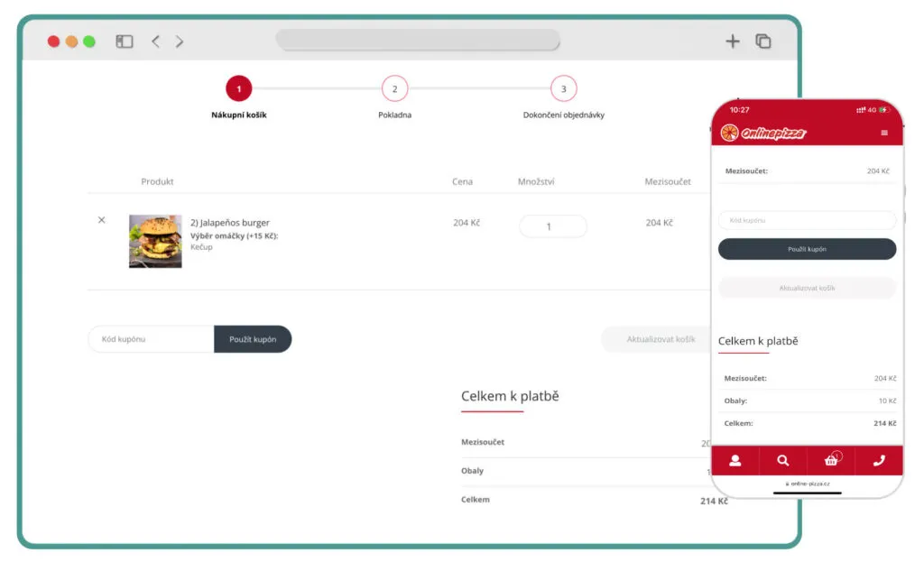Select step 1 Nákupní košík
The height and width of the screenshot is (562, 924).
click(x=239, y=89)
